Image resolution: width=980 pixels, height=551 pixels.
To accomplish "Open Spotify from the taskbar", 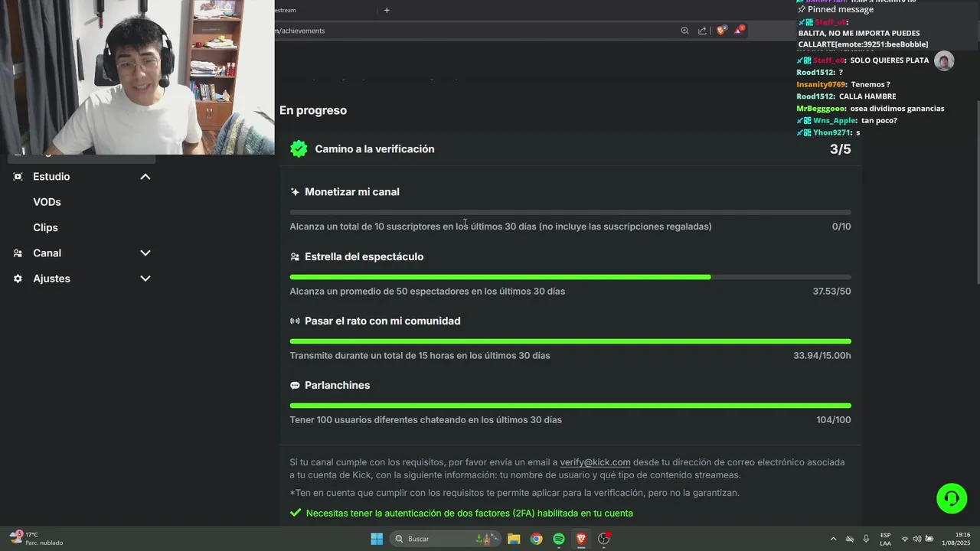I will (559, 539).
